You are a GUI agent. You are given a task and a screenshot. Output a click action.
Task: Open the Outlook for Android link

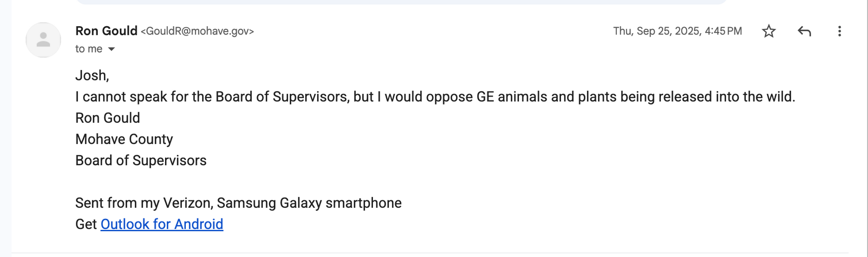(162, 224)
